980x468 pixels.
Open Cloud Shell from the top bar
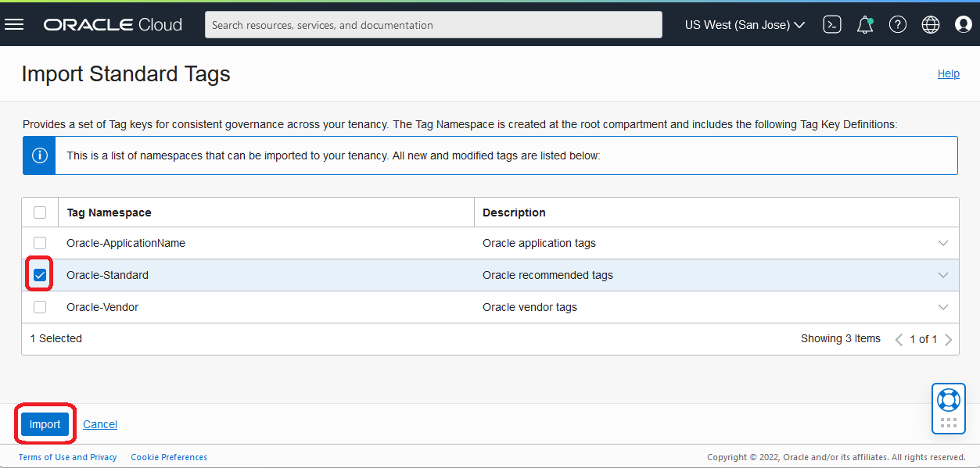click(831, 24)
